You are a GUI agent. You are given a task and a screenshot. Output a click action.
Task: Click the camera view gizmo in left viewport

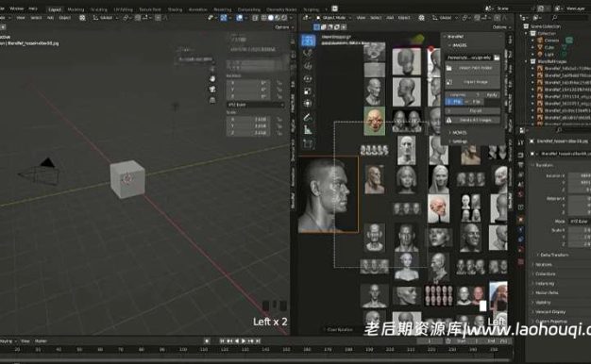coord(212,90)
